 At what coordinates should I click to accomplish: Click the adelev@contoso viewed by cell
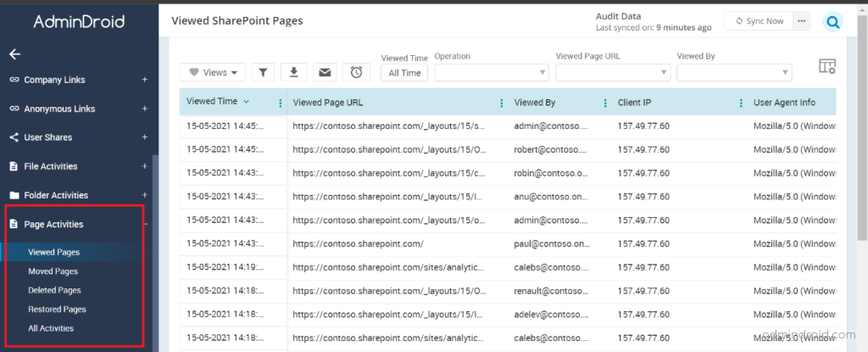(551, 315)
